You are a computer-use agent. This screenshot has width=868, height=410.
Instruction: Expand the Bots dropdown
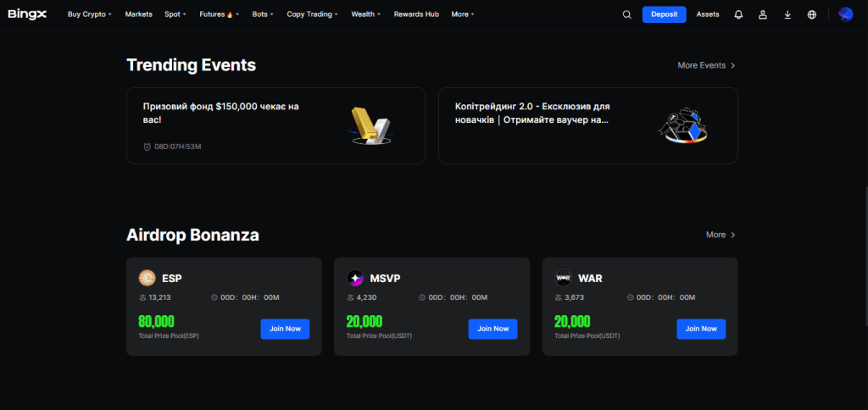[263, 14]
